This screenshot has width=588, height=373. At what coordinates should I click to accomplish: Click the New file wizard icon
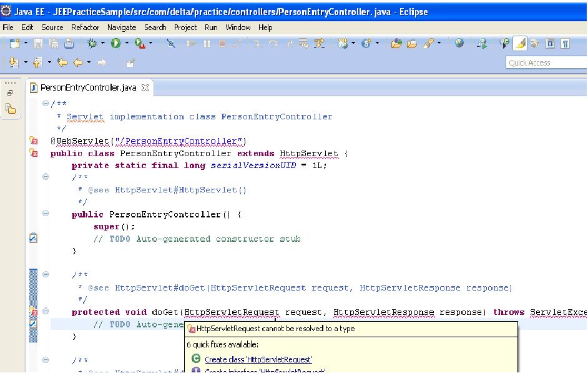point(14,44)
